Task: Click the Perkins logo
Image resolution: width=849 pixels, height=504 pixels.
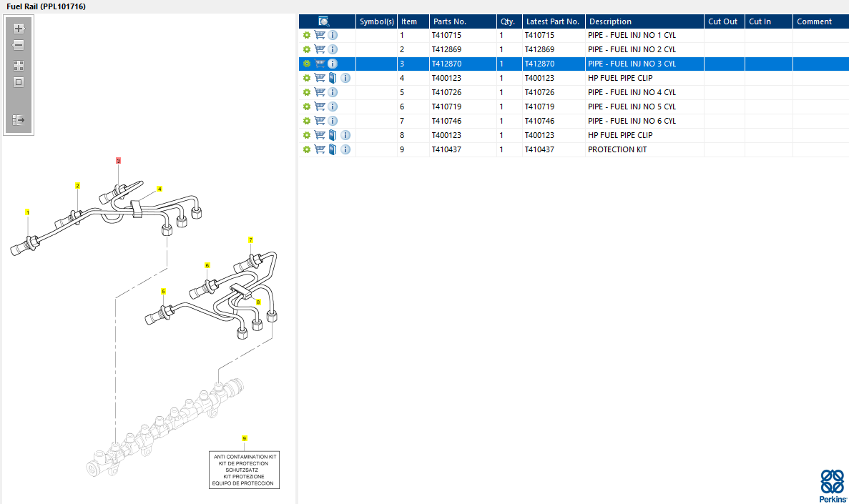Action: click(833, 485)
